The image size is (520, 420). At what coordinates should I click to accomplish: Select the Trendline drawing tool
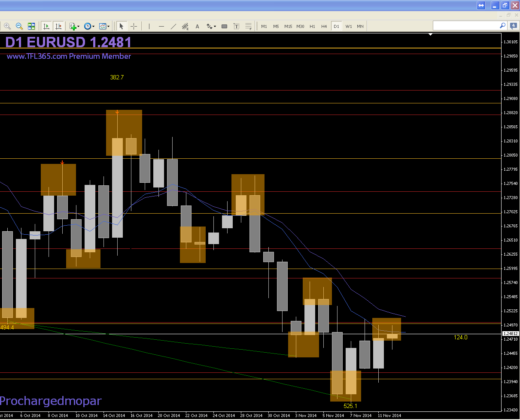point(173,26)
